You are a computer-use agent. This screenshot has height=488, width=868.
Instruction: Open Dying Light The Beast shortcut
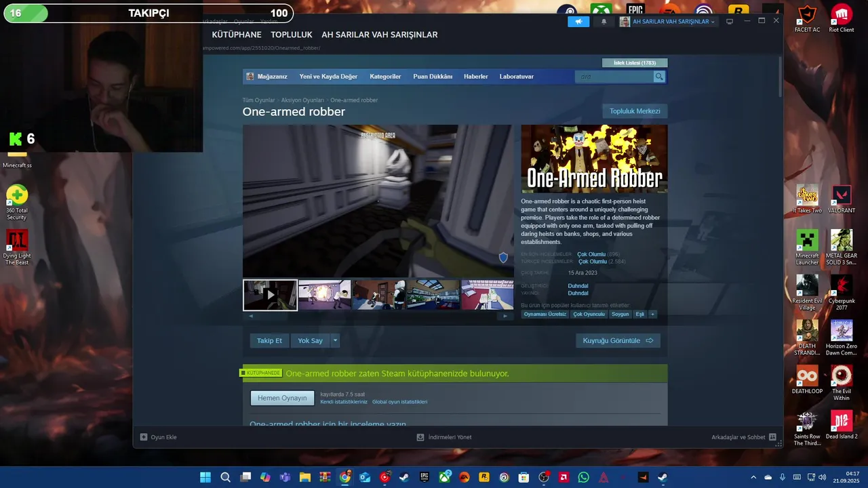coord(17,247)
